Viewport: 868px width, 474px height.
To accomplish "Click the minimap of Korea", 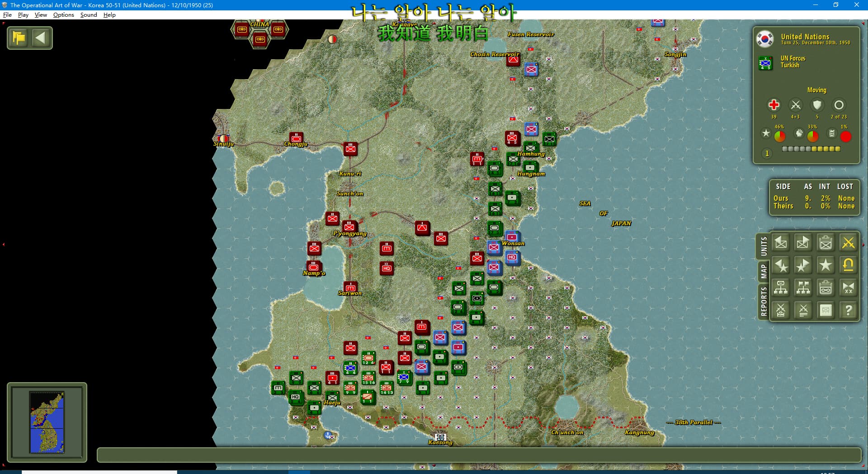I will click(x=47, y=422).
